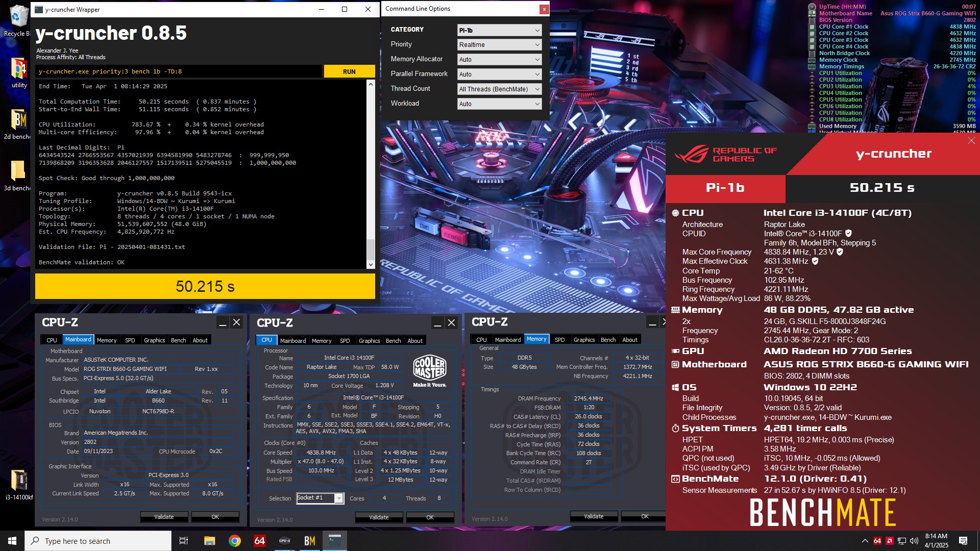Click the y-cruncher output scrollbar down arrow
This screenshot has width=980, height=551.
point(371,265)
